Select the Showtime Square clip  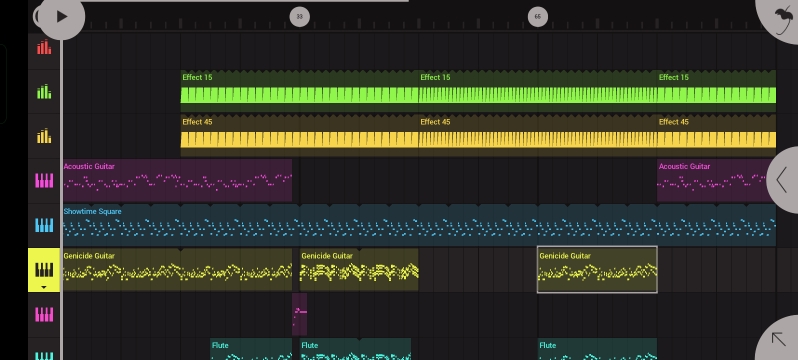point(419,225)
